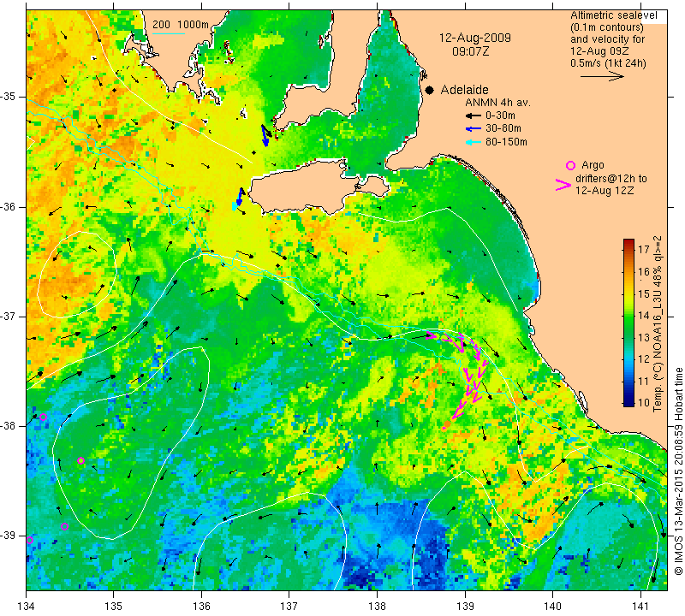Click the temperature color bar at 14

click(x=628, y=316)
